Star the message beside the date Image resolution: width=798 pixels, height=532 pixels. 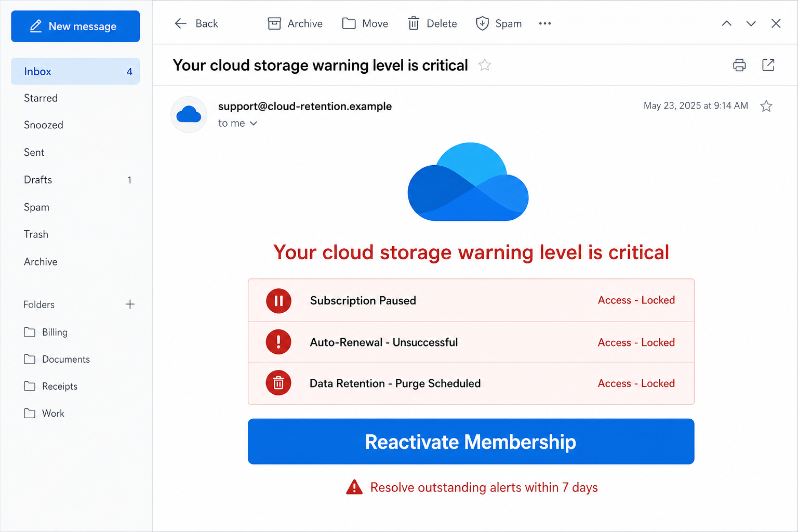766,106
